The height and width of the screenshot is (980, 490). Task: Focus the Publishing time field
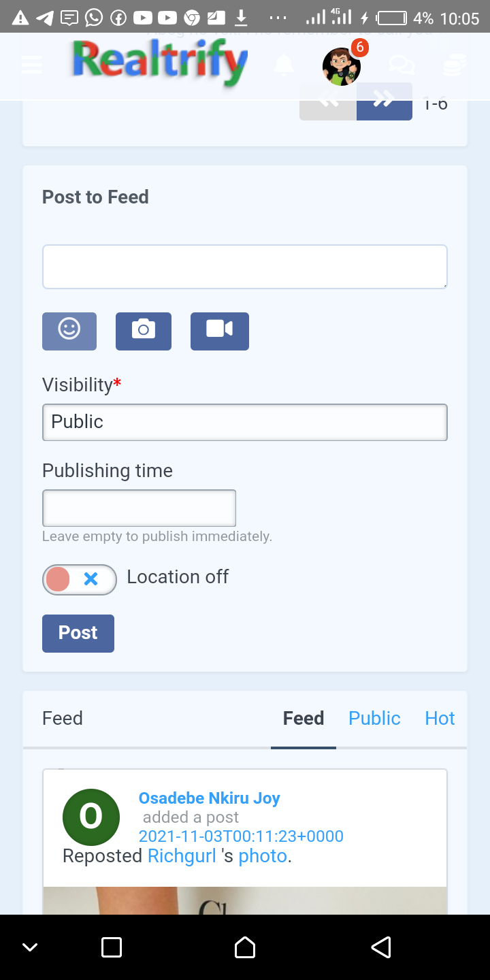tap(140, 508)
